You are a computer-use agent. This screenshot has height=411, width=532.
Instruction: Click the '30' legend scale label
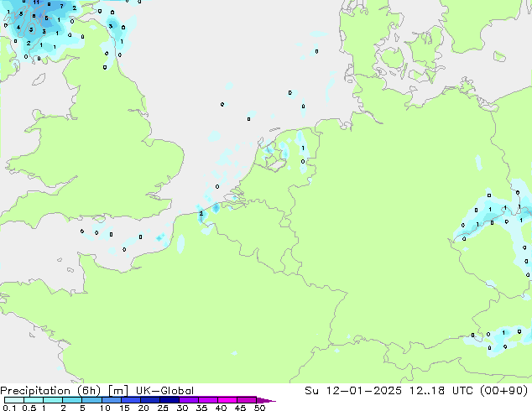tap(182, 408)
